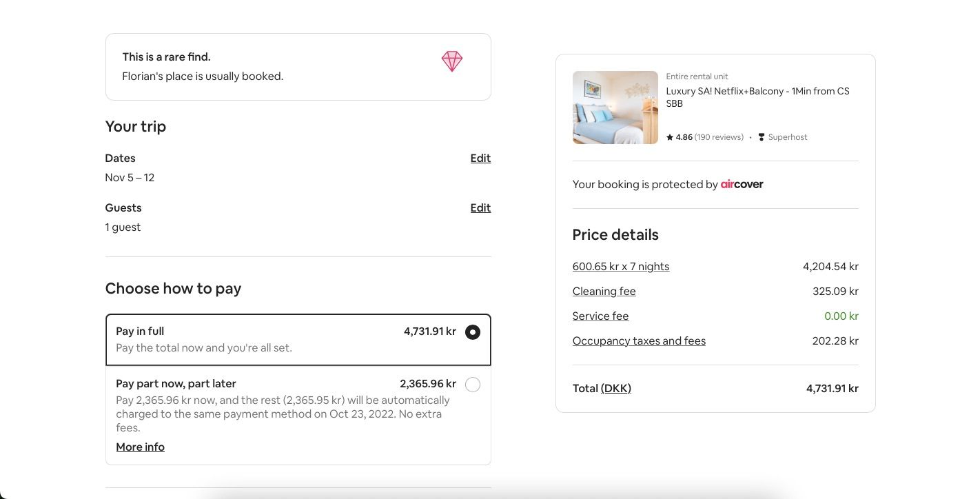Screen dimensions: 980x499
Task: Click the Superhost medal icon
Action: click(x=761, y=137)
